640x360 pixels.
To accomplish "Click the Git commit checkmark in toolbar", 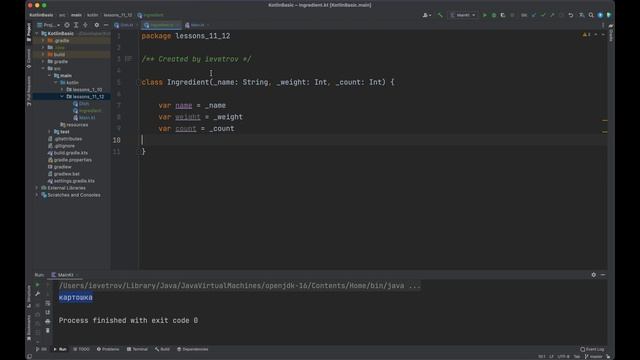I will click(543, 15).
